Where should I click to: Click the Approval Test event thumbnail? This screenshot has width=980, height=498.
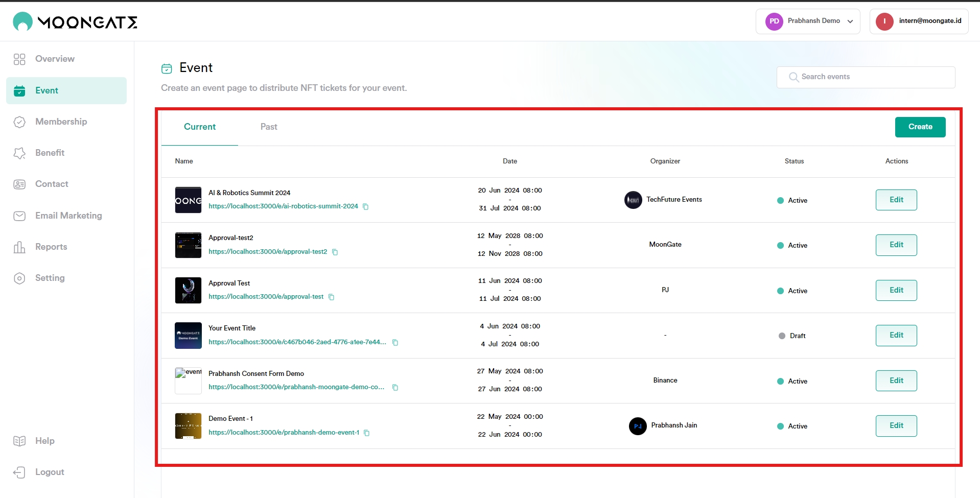click(x=188, y=291)
